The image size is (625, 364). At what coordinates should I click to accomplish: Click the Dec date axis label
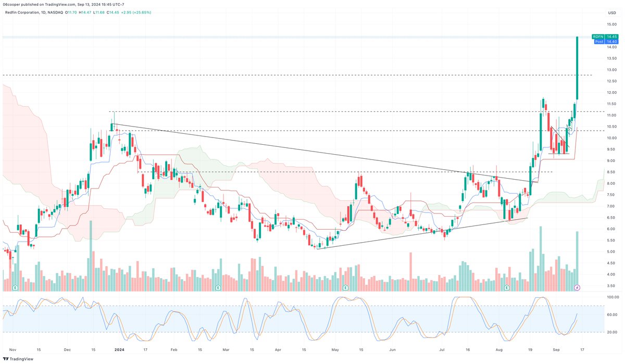pyautogui.click(x=68, y=349)
